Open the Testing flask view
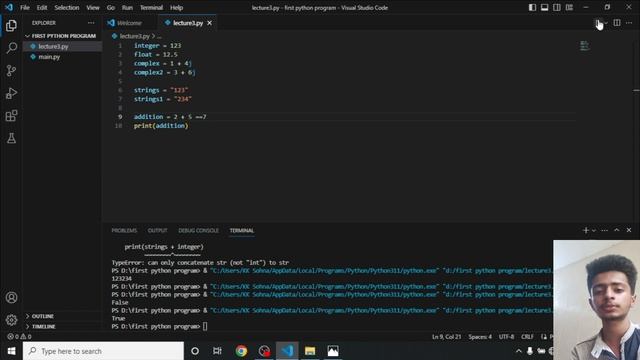The width and height of the screenshot is (640, 360). (x=11, y=138)
